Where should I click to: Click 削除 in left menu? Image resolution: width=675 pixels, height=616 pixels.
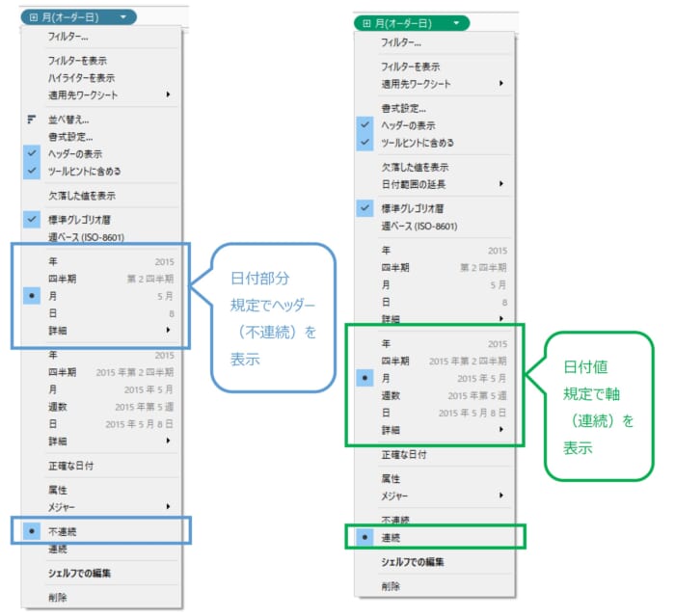pyautogui.click(x=101, y=597)
